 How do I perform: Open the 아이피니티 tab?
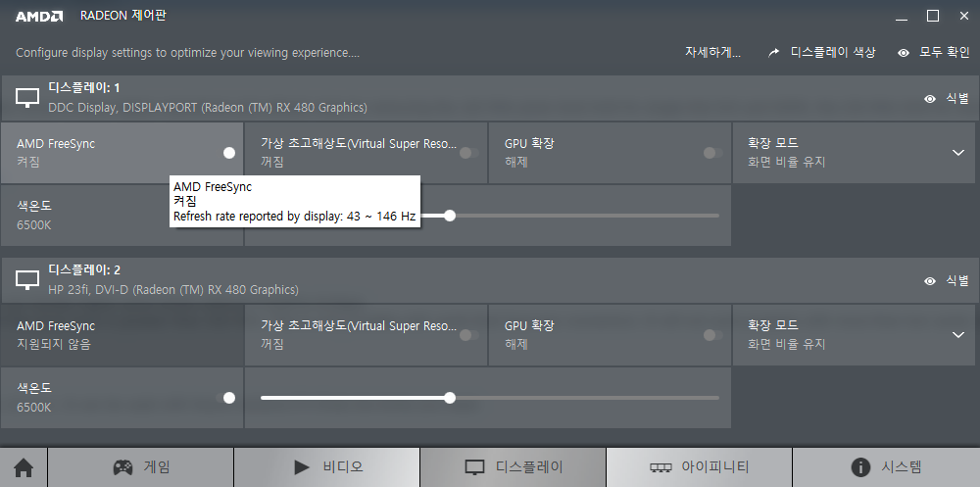699,467
